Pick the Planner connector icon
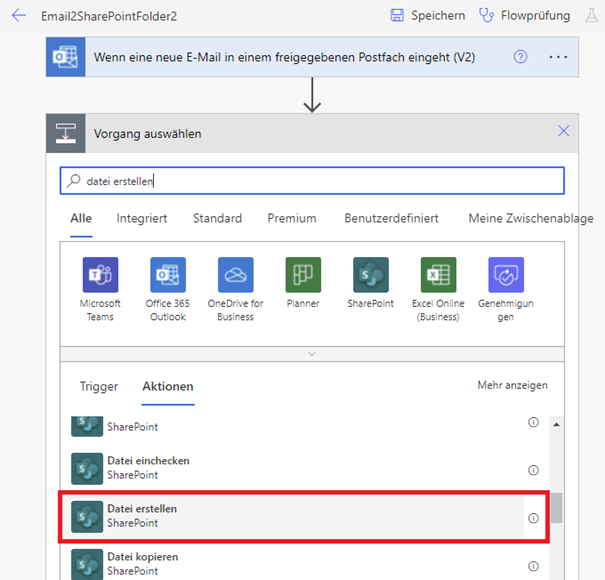The image size is (605, 580). coord(303,275)
